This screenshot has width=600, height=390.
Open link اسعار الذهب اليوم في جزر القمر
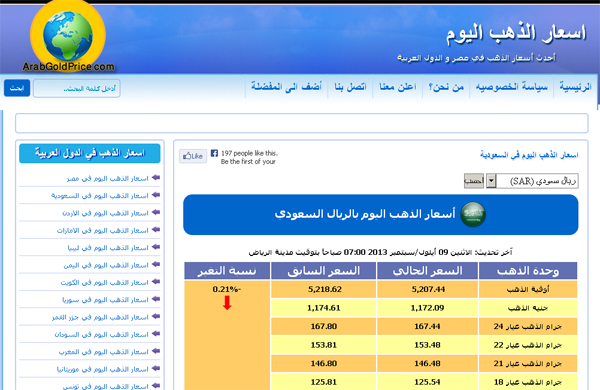[x=100, y=317]
